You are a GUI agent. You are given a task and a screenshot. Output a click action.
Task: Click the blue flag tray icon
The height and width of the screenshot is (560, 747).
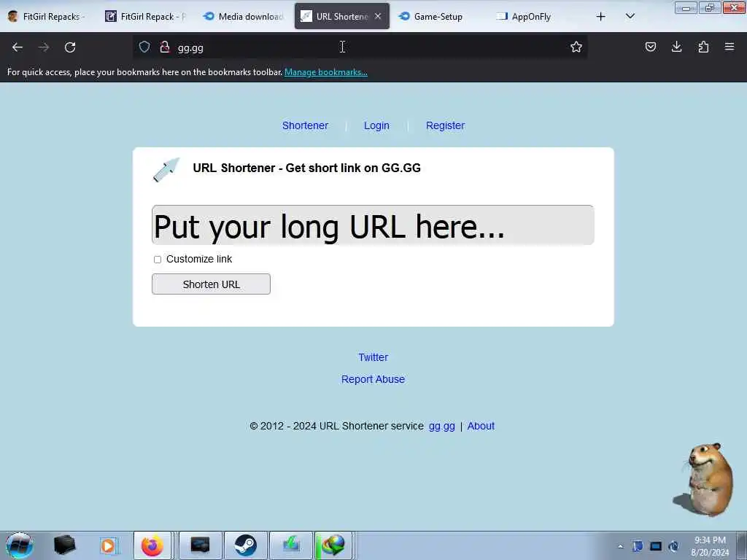pos(638,546)
